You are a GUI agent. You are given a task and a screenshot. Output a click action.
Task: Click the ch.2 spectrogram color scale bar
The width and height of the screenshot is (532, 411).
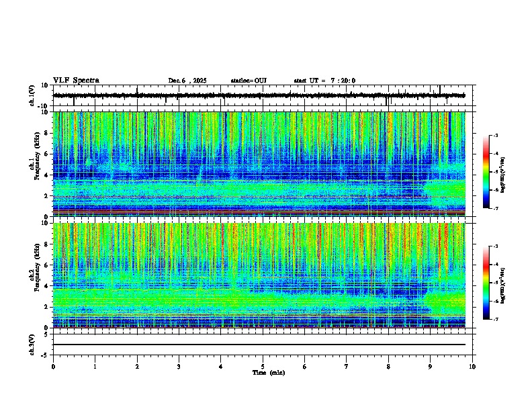tap(486, 283)
